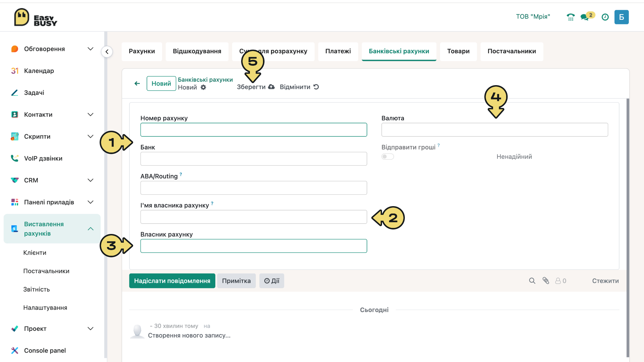This screenshot has height=362, width=644.
Task: Open Клієнти submenu item
Action: [x=35, y=253]
